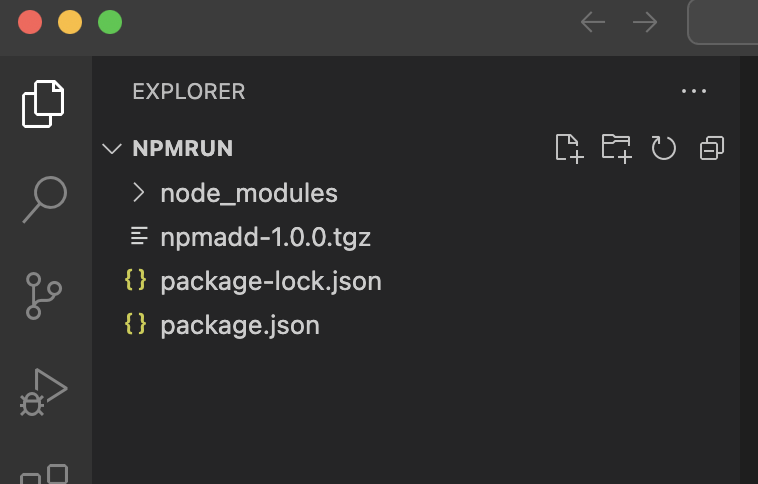758x484 pixels.
Task: Collapse all folders in Explorer
Action: (712, 148)
